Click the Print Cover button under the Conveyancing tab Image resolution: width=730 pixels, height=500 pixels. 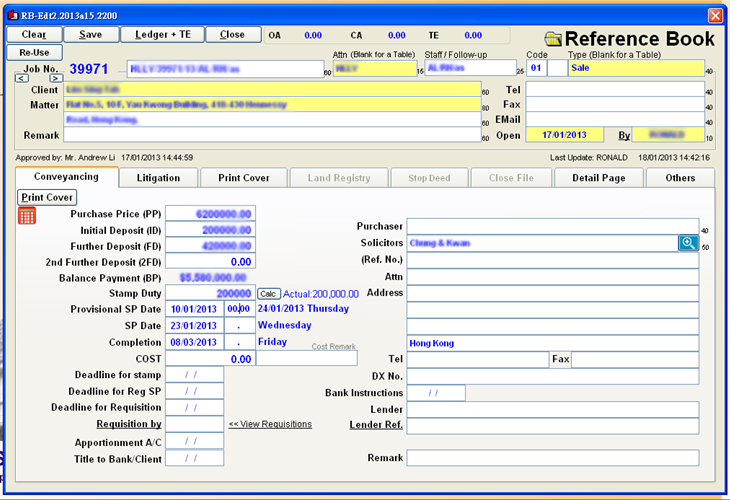(x=47, y=197)
